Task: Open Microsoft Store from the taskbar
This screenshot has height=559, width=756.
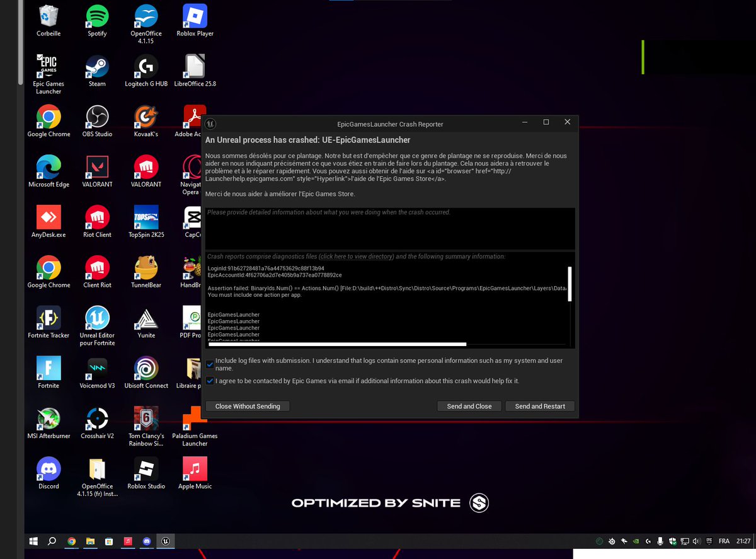Action: coord(109,541)
